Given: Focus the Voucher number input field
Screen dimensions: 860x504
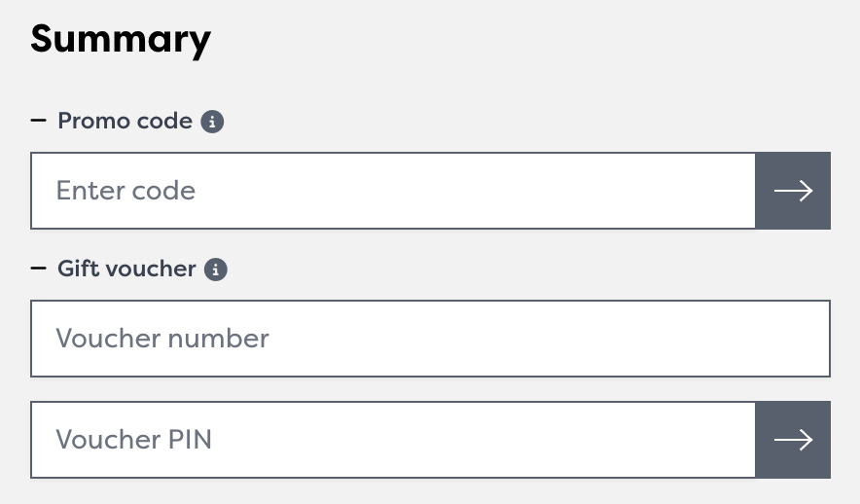Looking at the screenshot, I should (430, 339).
